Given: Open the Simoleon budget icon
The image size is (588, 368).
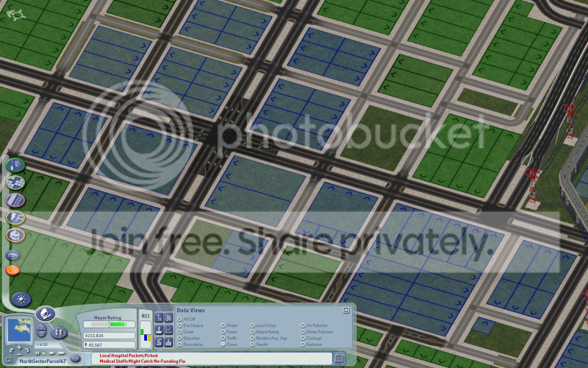Looking at the screenshot, I should (159, 342).
